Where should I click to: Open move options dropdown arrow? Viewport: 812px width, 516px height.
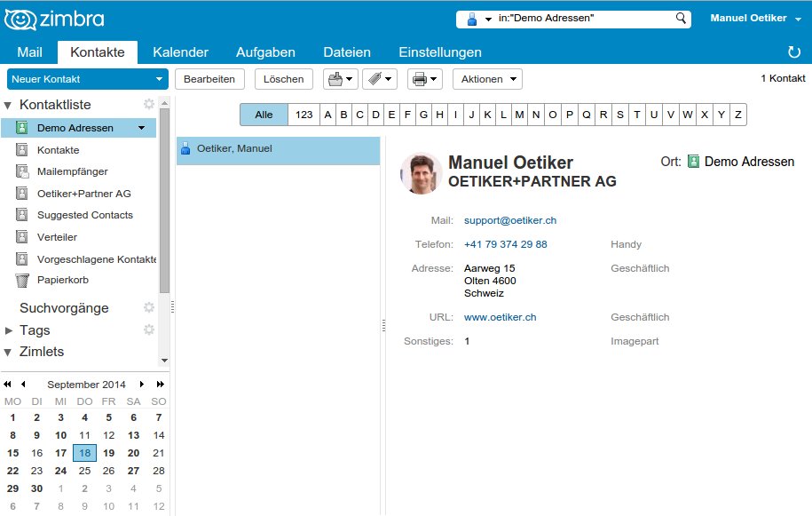(350, 79)
